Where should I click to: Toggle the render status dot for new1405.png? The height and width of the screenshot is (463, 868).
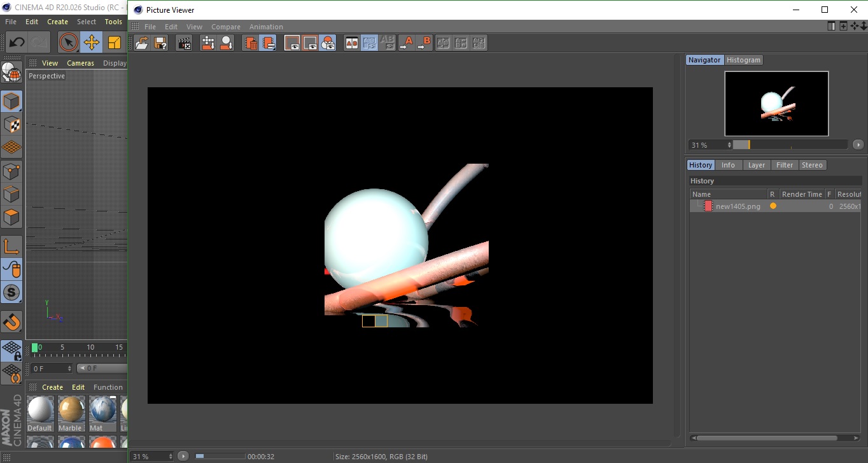click(x=773, y=206)
